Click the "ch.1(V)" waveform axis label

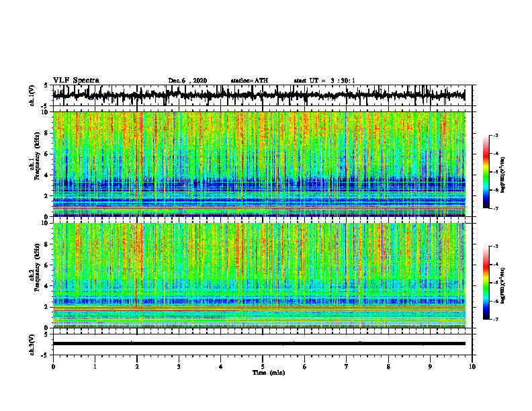(x=32, y=95)
